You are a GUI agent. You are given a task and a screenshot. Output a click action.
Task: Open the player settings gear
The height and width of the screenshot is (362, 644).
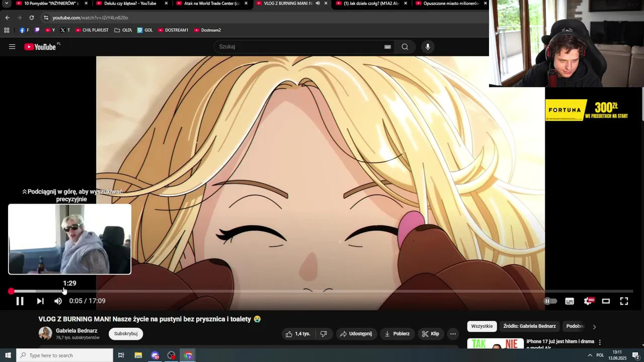coord(588,301)
